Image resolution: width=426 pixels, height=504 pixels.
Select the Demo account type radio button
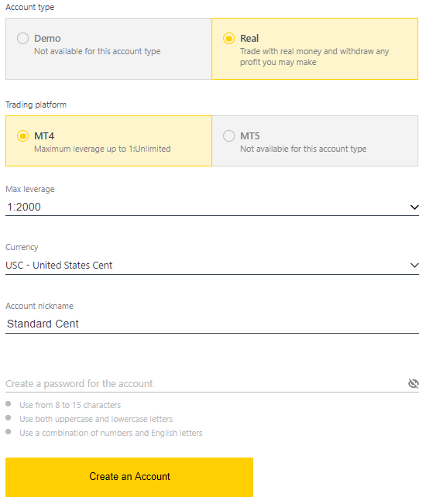[x=22, y=39]
